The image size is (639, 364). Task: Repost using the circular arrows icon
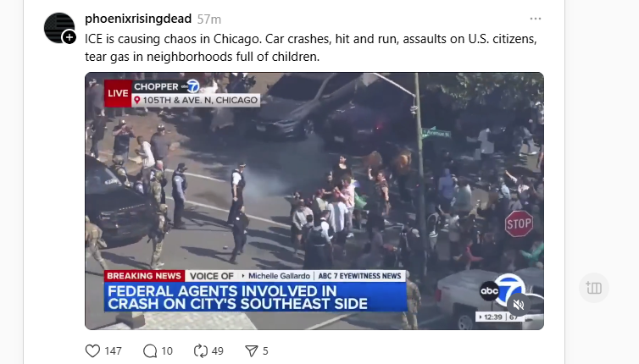tap(201, 350)
